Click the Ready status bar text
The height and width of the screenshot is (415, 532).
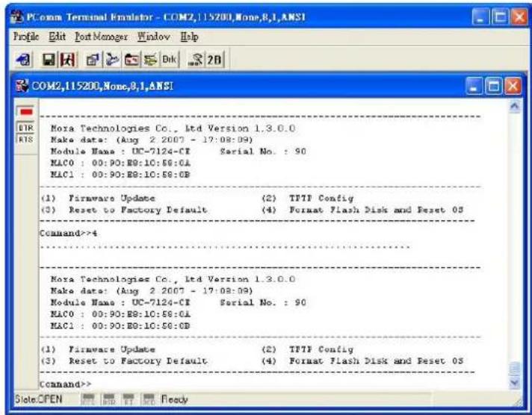pos(175,399)
